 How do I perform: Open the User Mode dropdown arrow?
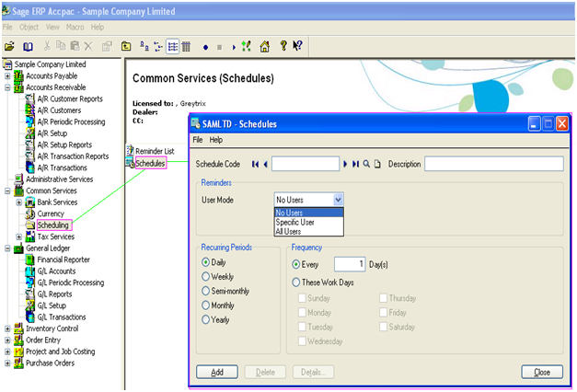338,200
